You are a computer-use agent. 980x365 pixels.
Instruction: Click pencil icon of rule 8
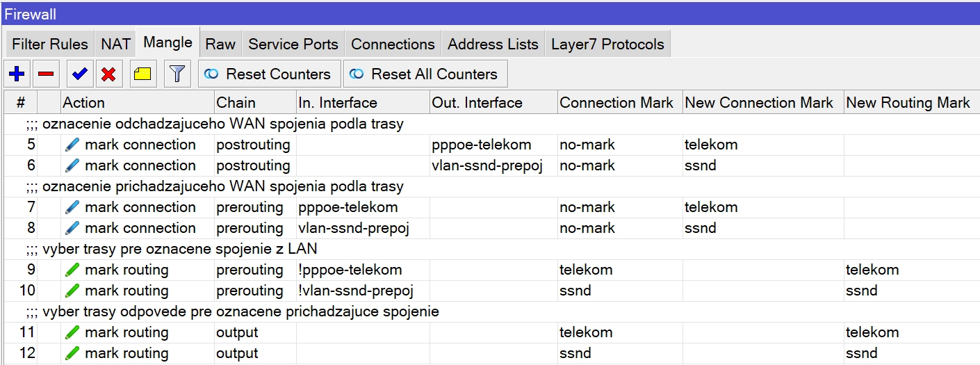click(72, 228)
